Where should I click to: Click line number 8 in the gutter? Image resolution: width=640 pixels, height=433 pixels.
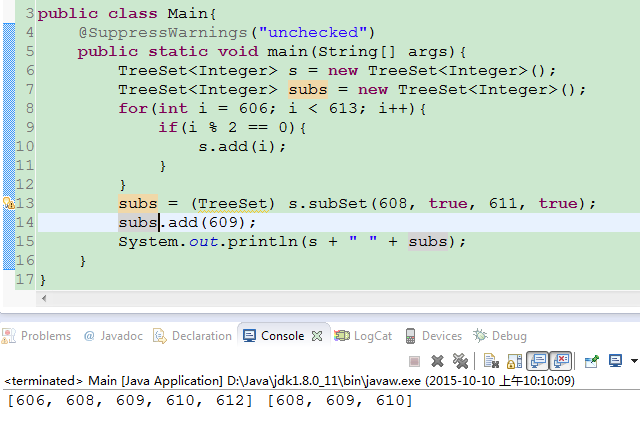(30, 108)
